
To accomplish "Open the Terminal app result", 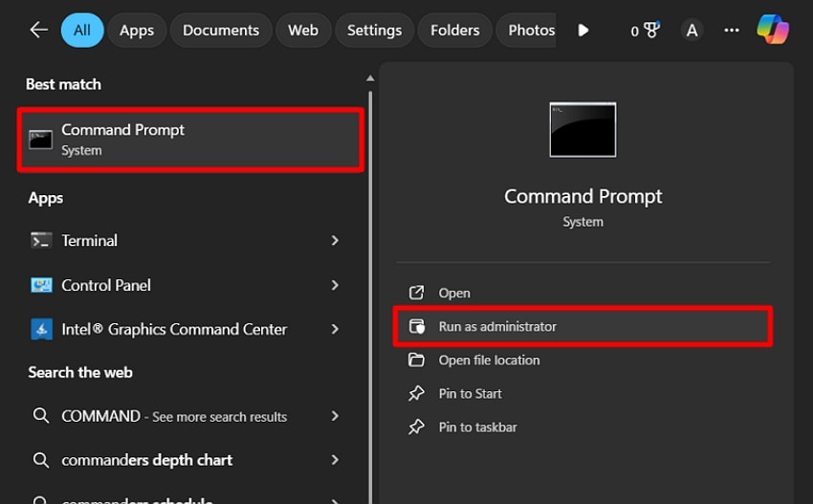I will click(x=186, y=241).
